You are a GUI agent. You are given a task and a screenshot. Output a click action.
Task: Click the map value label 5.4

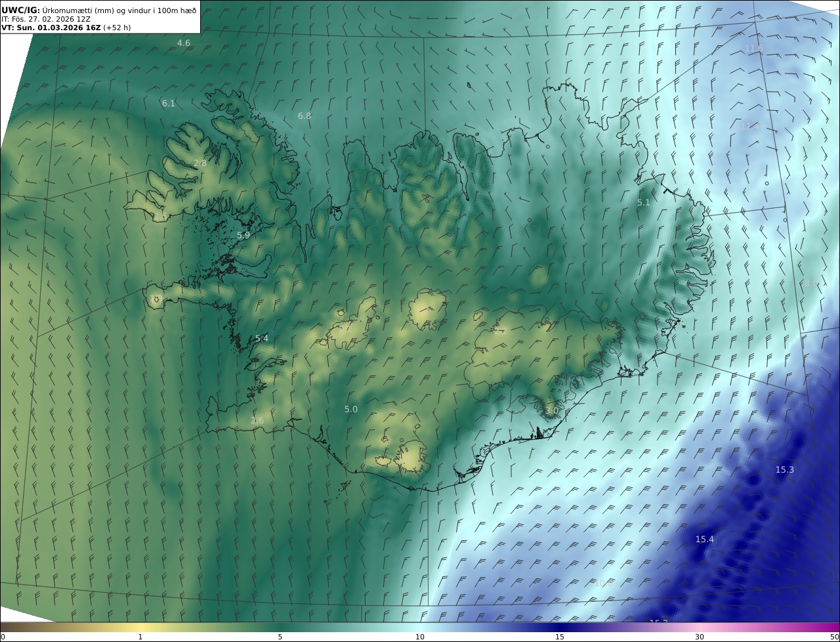[x=262, y=339]
